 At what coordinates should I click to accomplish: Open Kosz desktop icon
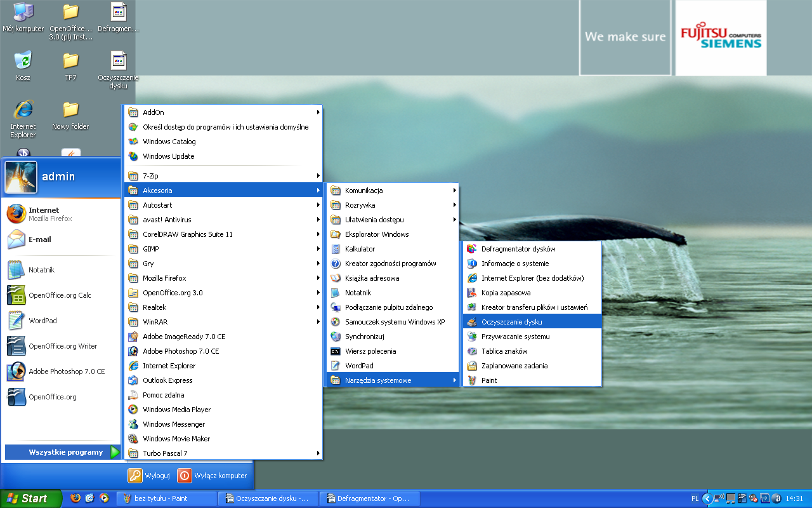(23, 66)
